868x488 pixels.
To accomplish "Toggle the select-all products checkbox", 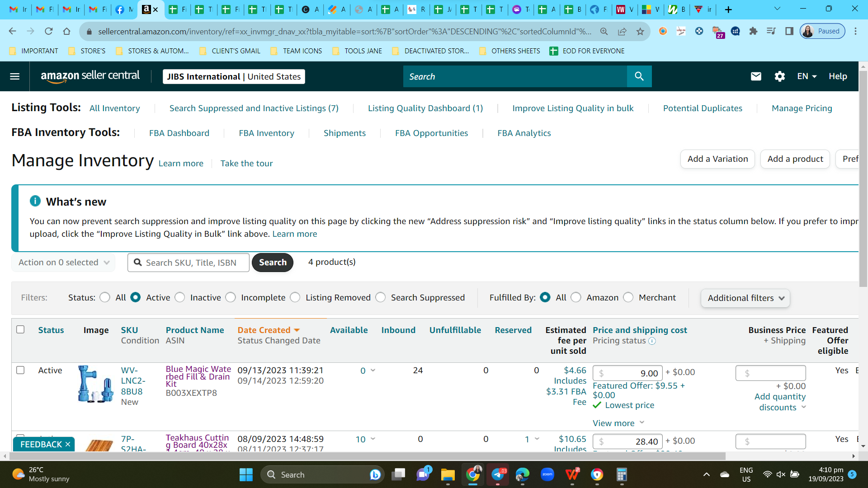I will [20, 329].
